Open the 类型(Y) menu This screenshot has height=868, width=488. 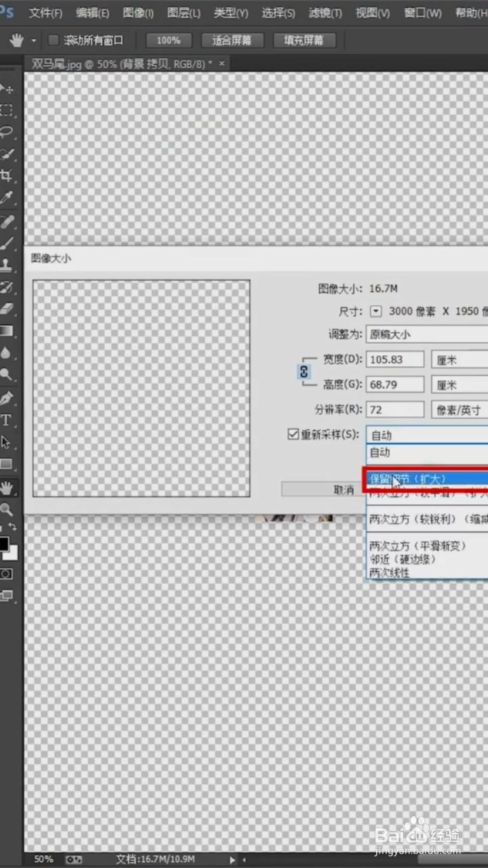point(231,13)
